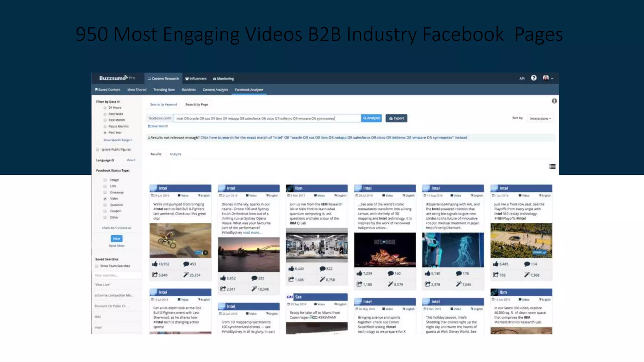Click the Analyze button
The width and height of the screenshot is (644, 362).
click(371, 118)
